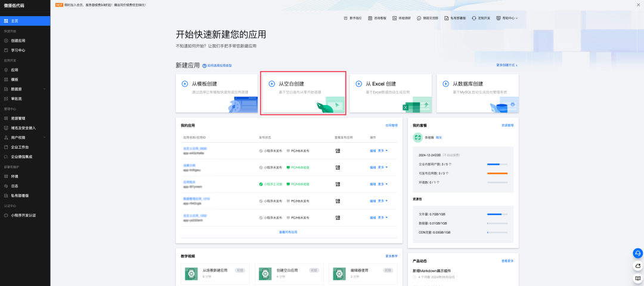
Task: Click the 微搭交流群 chat icon
Action: (419, 18)
